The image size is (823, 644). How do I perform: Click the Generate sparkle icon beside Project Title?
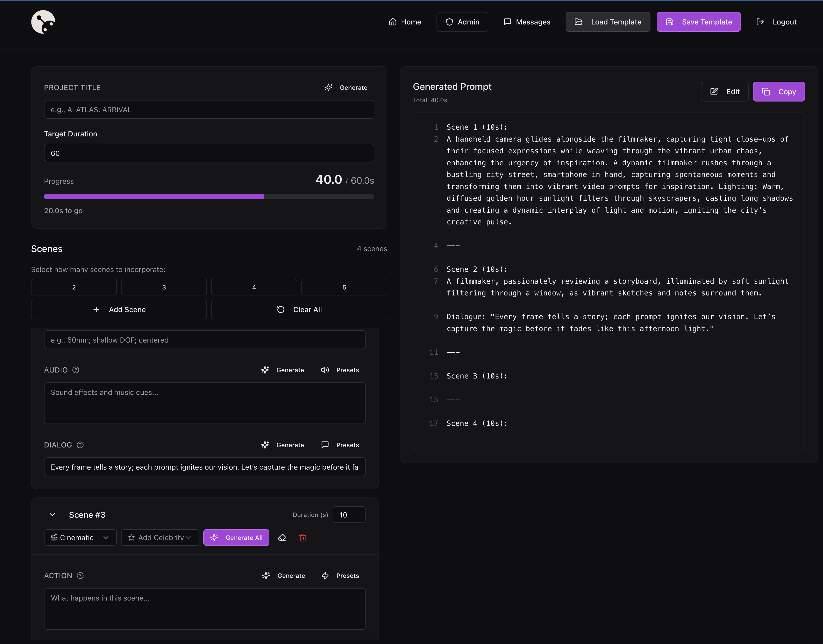coord(328,87)
